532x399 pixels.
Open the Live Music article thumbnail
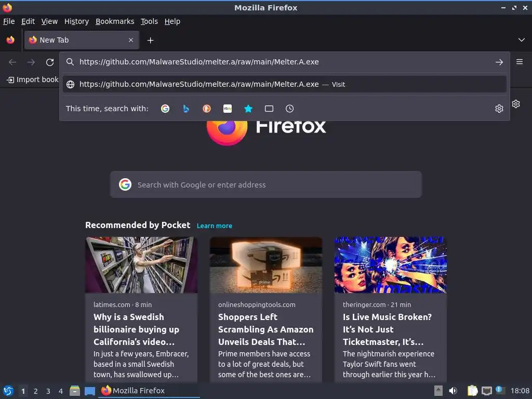click(x=391, y=265)
